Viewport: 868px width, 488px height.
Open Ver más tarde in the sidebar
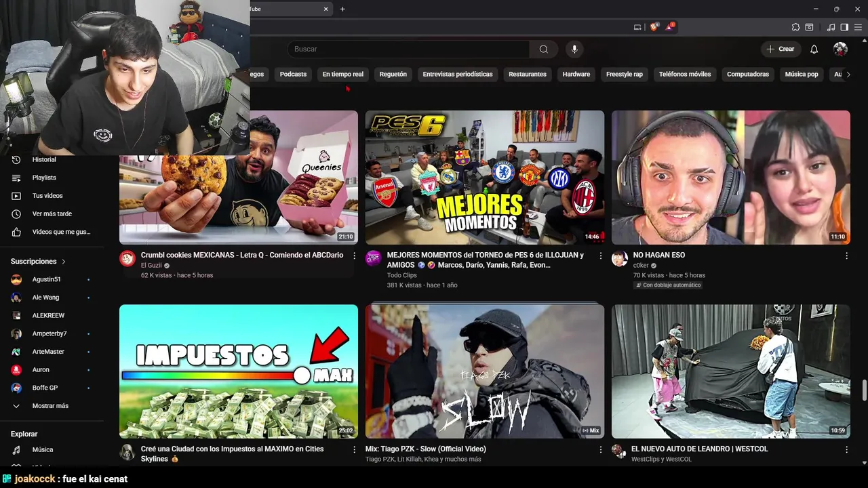pyautogui.click(x=51, y=214)
